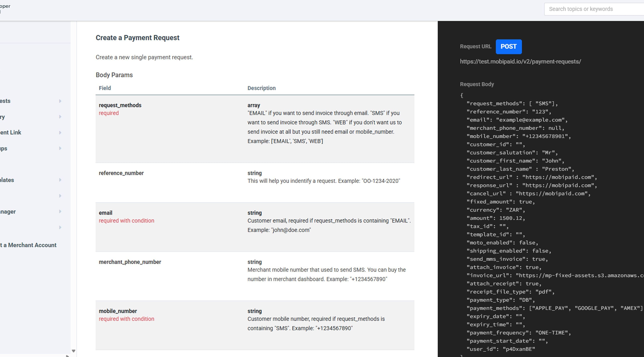Image resolution: width=644 pixels, height=357 pixels.
Task: Expand the History sidebar section
Action: (60, 117)
